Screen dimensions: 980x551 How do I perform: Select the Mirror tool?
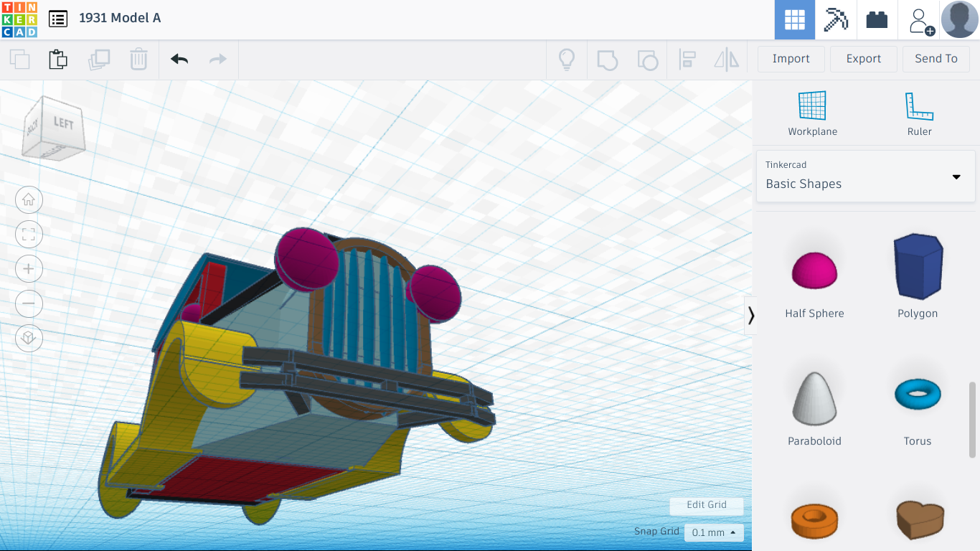[727, 59]
